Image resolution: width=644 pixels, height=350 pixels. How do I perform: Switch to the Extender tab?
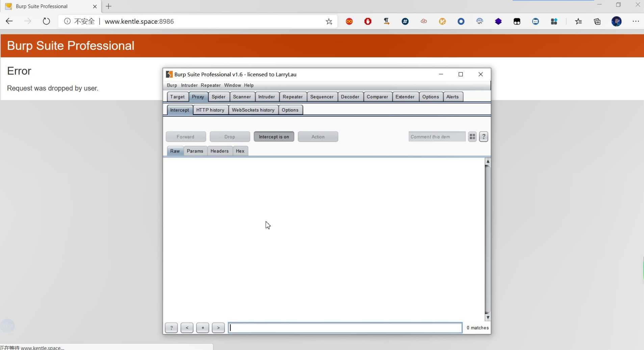[405, 97]
